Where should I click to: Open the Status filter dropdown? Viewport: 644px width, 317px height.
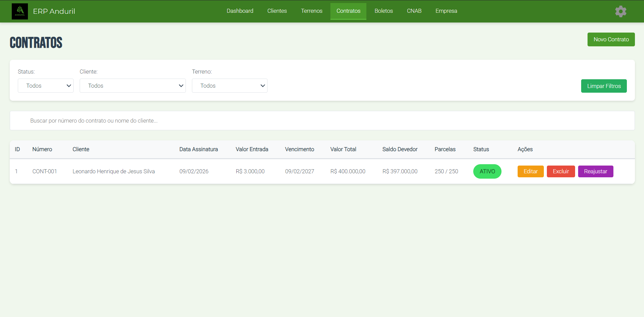46,86
